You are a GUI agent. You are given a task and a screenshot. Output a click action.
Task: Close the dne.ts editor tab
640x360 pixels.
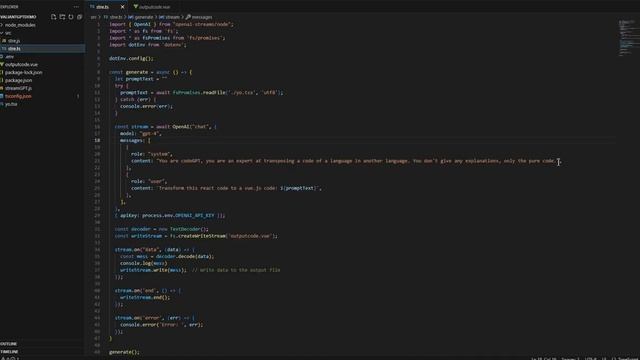pos(122,7)
